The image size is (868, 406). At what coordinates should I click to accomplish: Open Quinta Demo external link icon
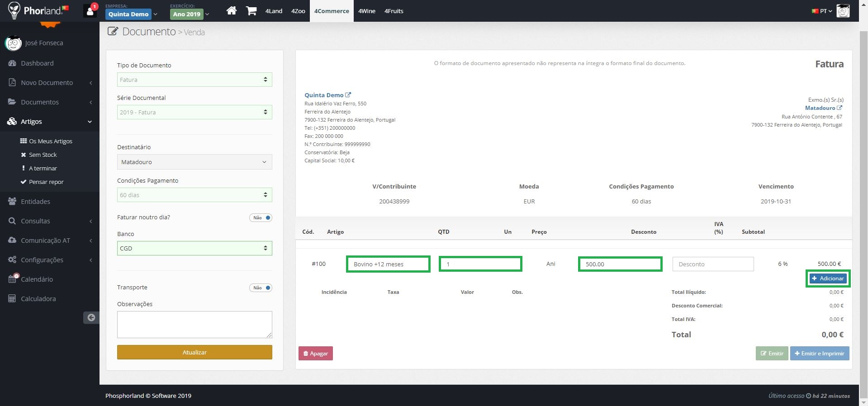click(348, 95)
